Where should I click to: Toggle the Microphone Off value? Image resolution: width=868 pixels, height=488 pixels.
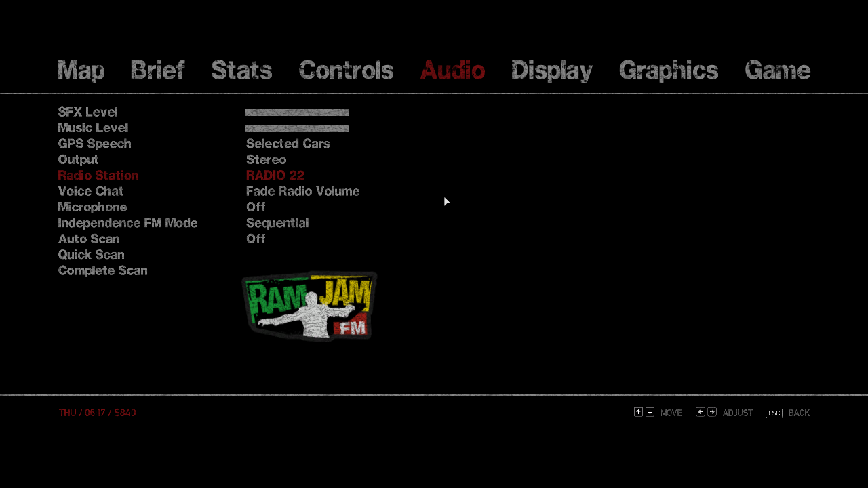coord(256,207)
